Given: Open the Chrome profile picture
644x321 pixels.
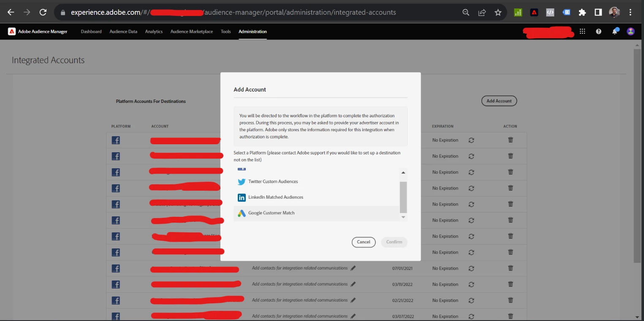Looking at the screenshot, I should pyautogui.click(x=614, y=13).
